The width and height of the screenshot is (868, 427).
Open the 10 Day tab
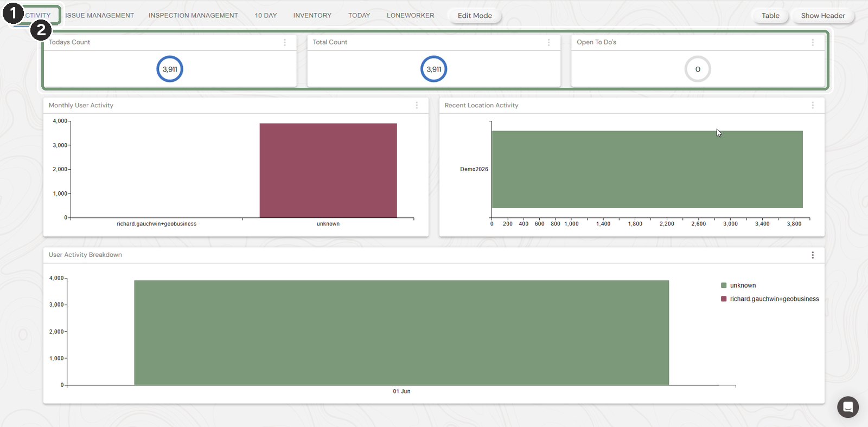point(266,16)
